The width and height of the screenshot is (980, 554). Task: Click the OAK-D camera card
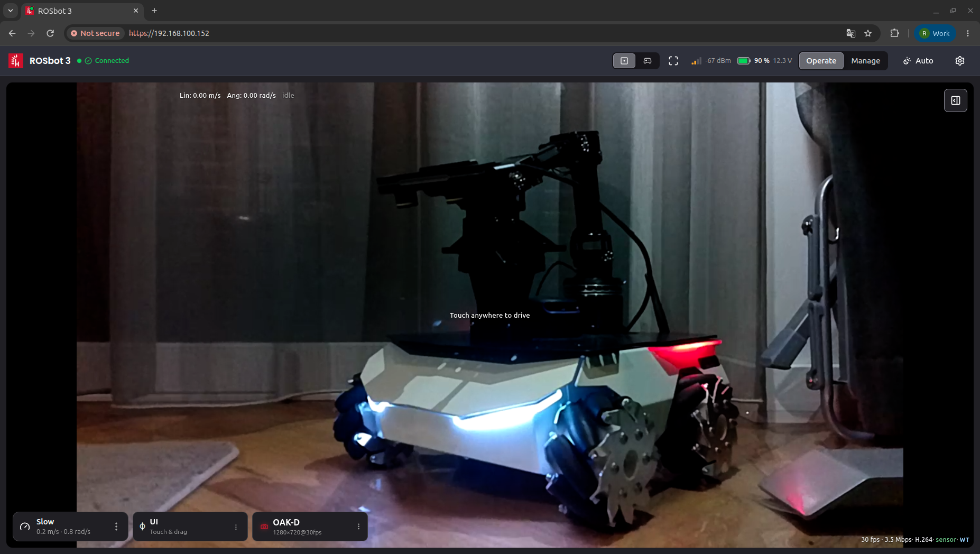click(310, 527)
